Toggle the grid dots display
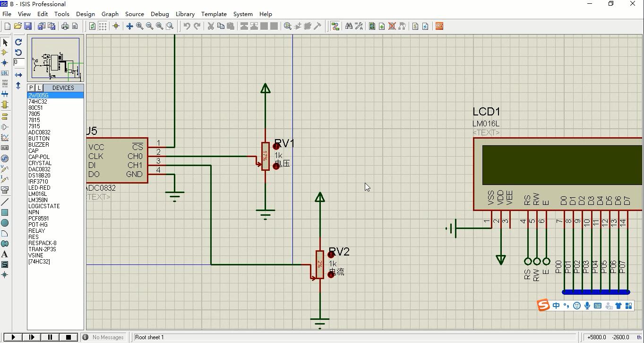644x343 pixels. pos(103,26)
